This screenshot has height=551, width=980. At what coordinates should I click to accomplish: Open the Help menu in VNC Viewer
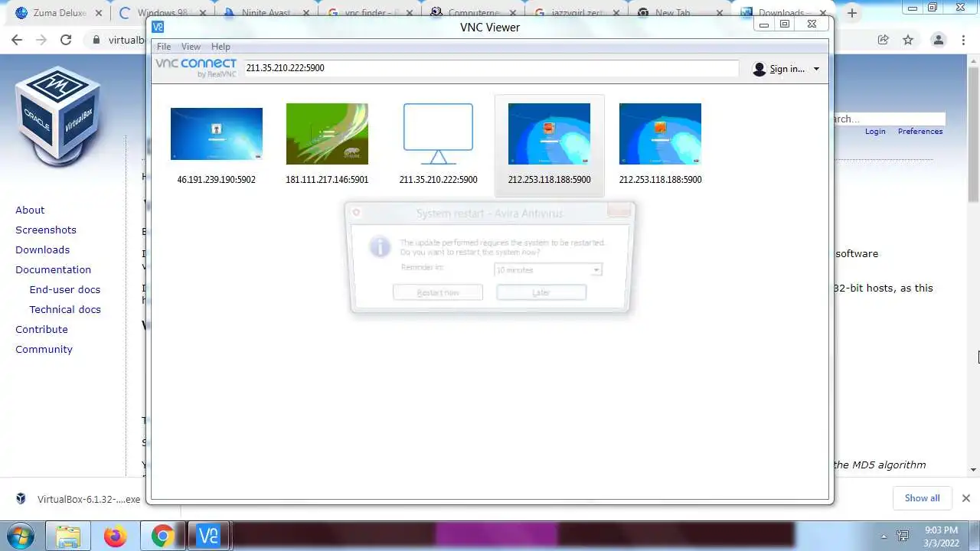point(220,47)
